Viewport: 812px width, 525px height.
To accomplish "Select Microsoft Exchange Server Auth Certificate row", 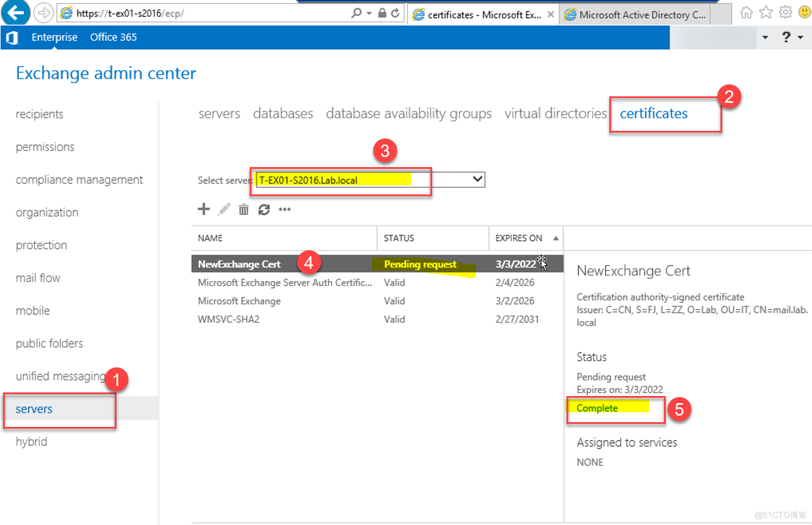I will coord(377,282).
